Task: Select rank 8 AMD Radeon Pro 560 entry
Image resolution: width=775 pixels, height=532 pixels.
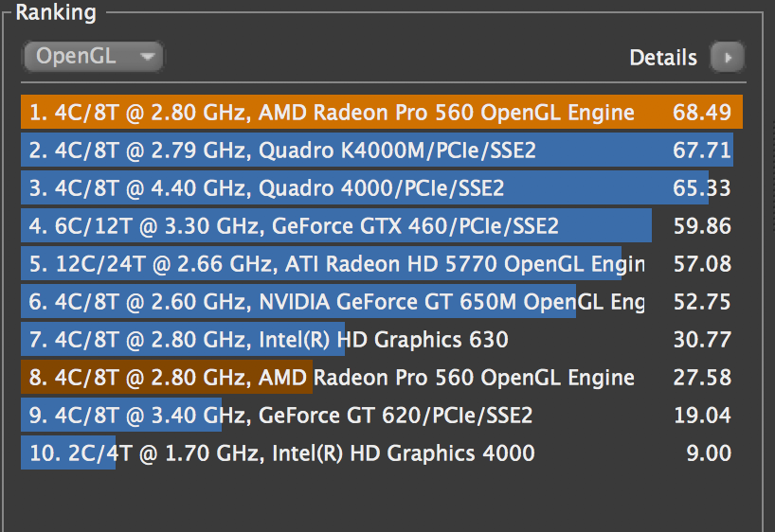Action: click(332, 379)
